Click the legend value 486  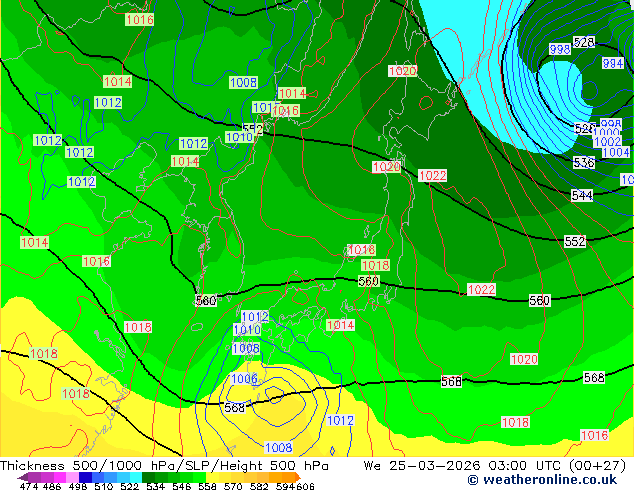coord(52,486)
